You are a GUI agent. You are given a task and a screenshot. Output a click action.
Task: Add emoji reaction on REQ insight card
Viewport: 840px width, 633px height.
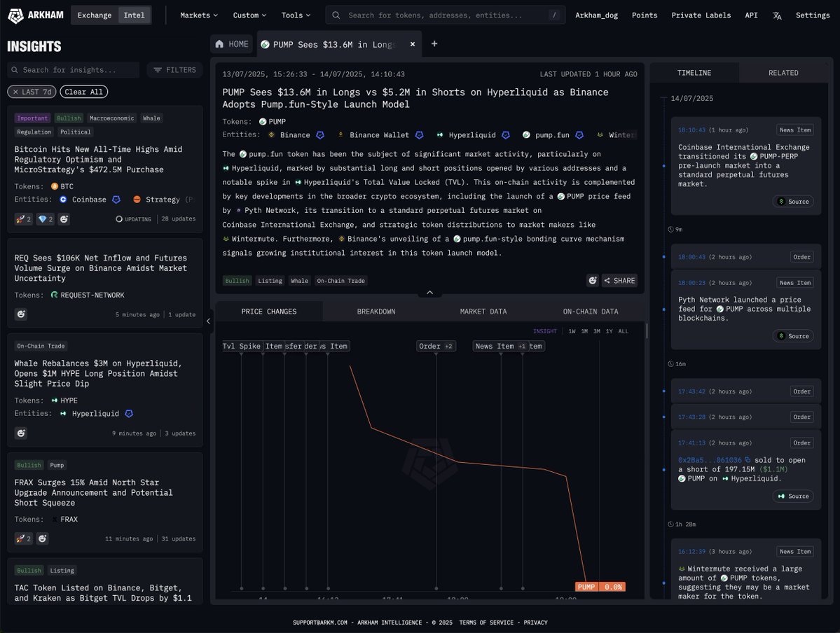click(x=21, y=314)
